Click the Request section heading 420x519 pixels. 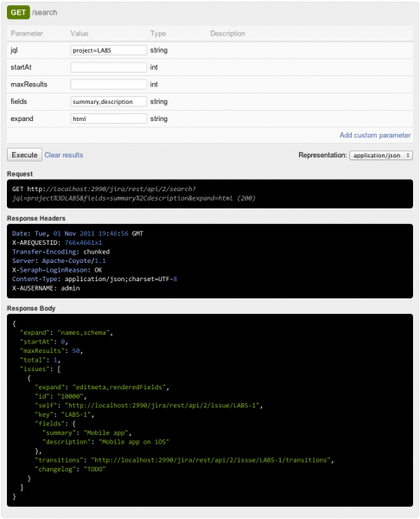20,174
